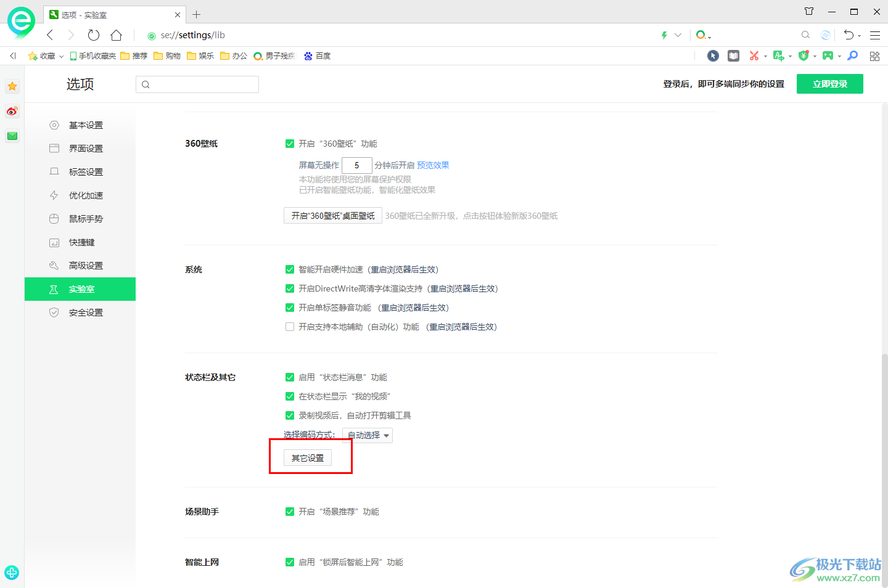Open 鼠标手势 in the settings sidebar
888x588 pixels.
(80, 219)
